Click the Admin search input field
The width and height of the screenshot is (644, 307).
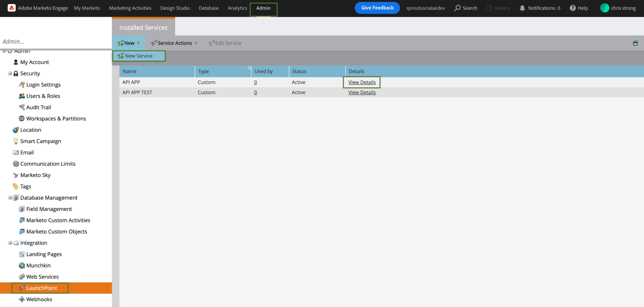56,42
